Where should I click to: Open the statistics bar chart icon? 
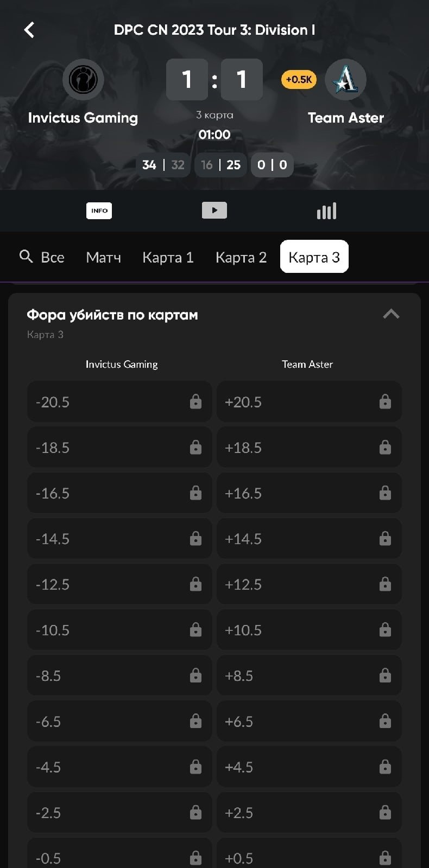point(326,210)
